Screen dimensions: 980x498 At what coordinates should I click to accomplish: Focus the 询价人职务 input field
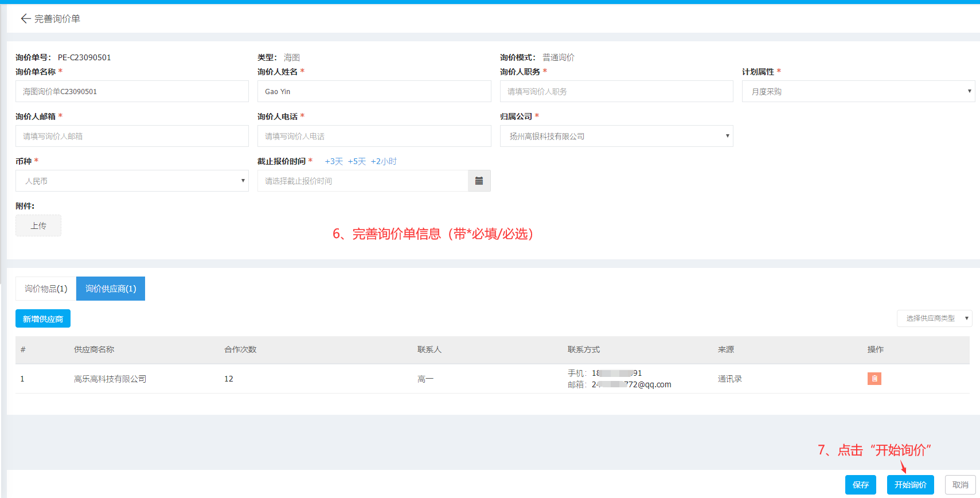616,91
